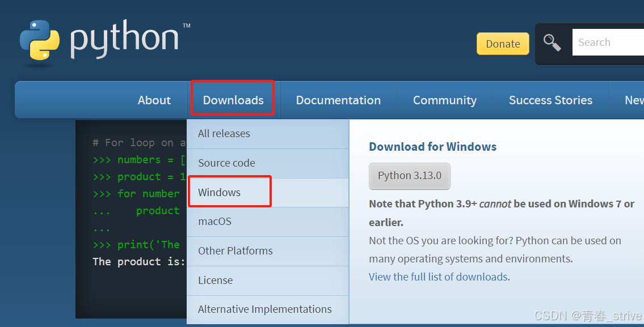The height and width of the screenshot is (327, 644).
Task: Open the Downloads menu
Action: (x=233, y=100)
